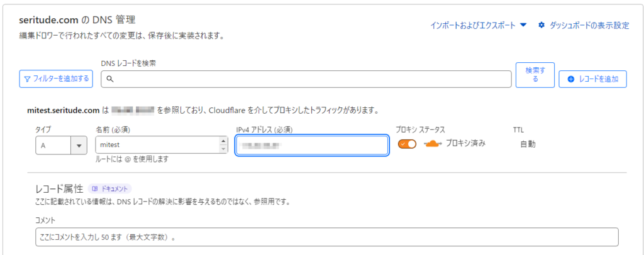This screenshot has height=255, width=644.
Task: Click the レコードを追加 add record button
Action: click(x=592, y=79)
